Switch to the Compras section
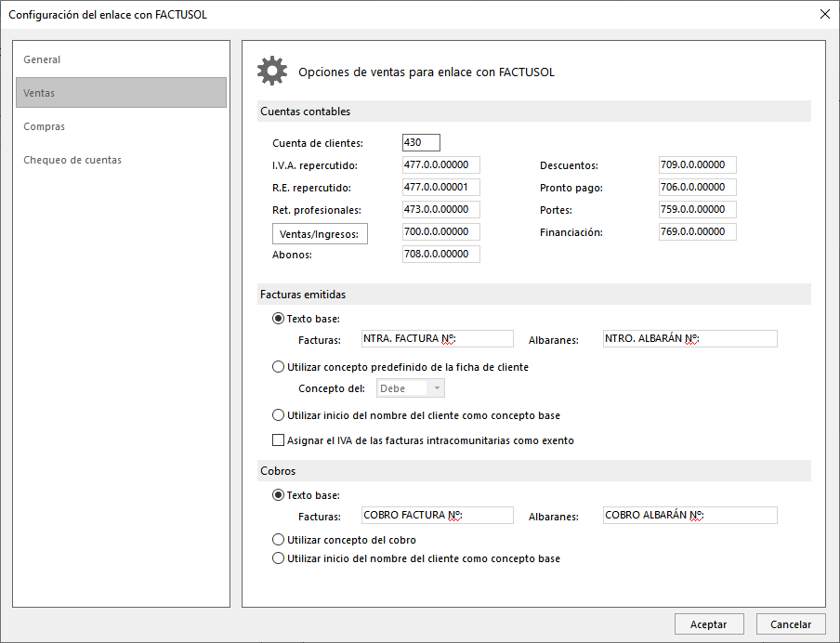Viewport: 840px width, 643px height. [x=121, y=126]
